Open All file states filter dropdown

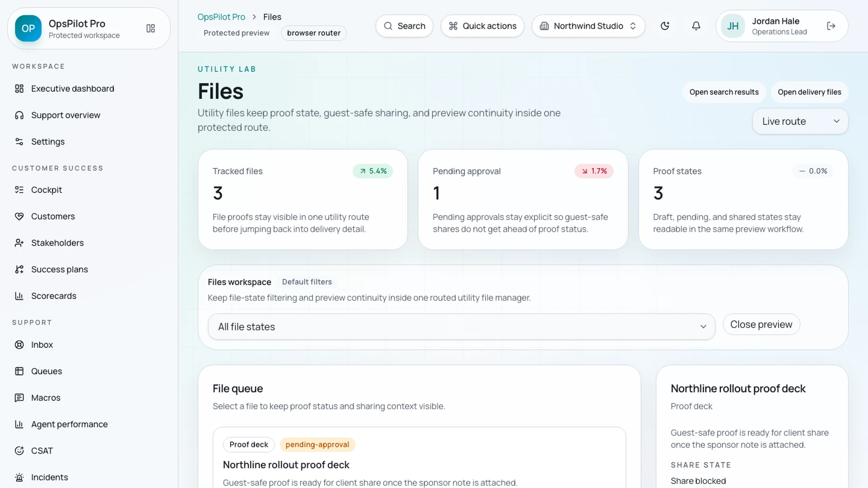(461, 327)
